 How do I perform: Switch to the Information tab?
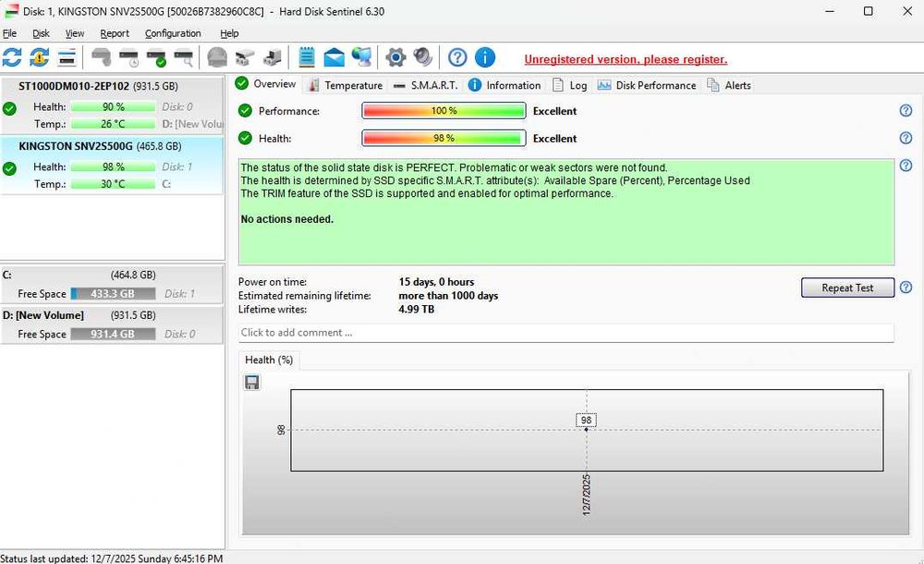click(x=505, y=86)
